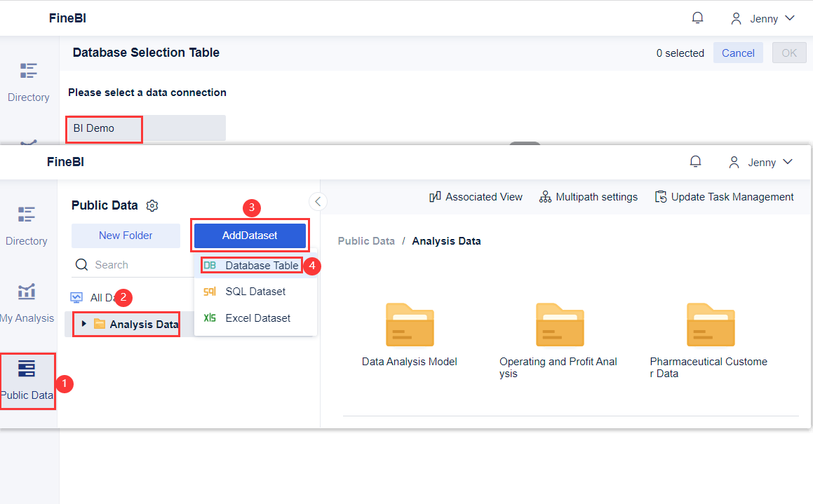Open the Associated View panel

(x=476, y=197)
